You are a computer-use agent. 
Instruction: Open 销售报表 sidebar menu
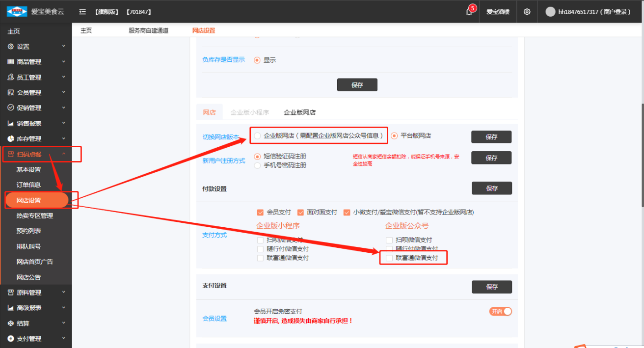click(x=29, y=123)
